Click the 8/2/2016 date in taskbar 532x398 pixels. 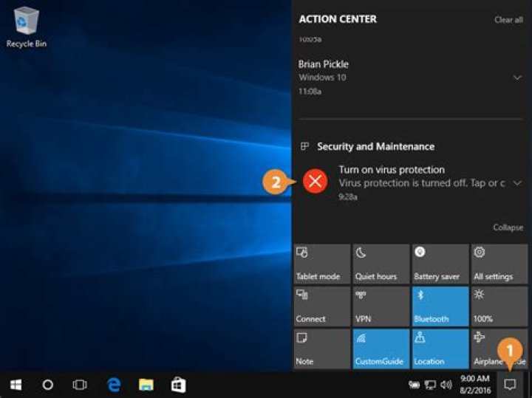(x=475, y=391)
